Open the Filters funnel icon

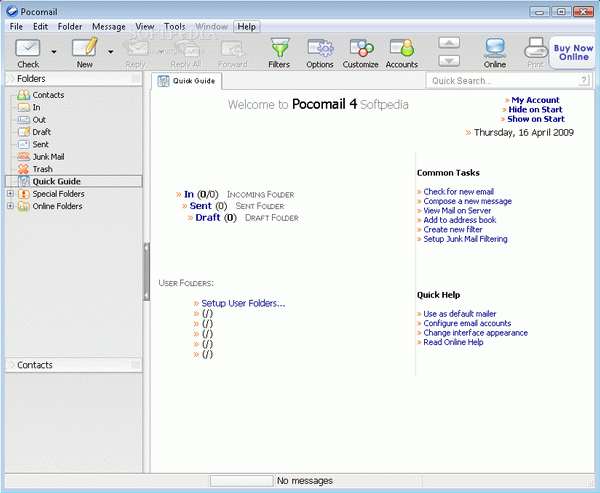click(x=280, y=47)
